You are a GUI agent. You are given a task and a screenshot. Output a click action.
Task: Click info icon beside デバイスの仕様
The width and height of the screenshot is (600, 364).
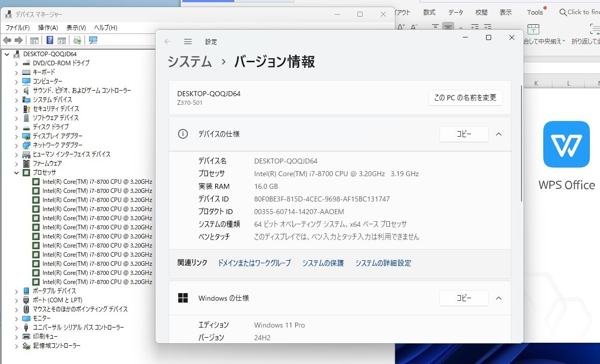point(183,134)
